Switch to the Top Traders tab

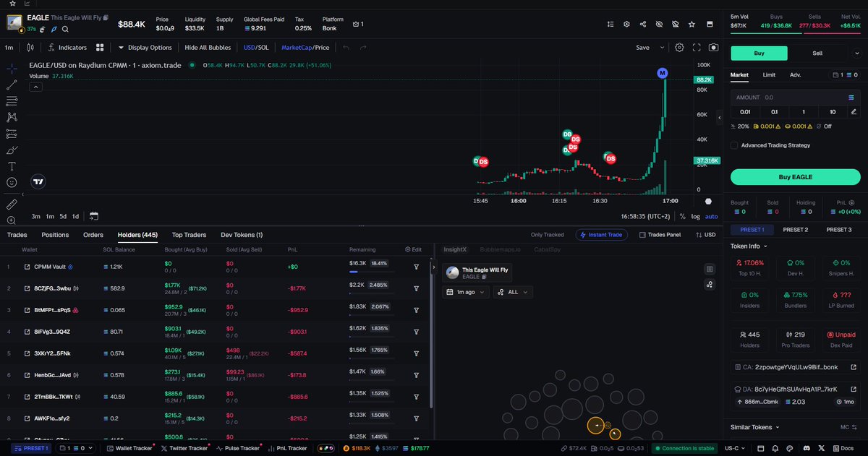[189, 235]
